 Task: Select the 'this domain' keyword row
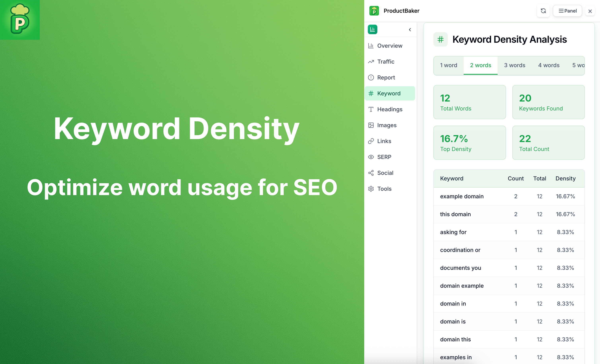point(509,214)
